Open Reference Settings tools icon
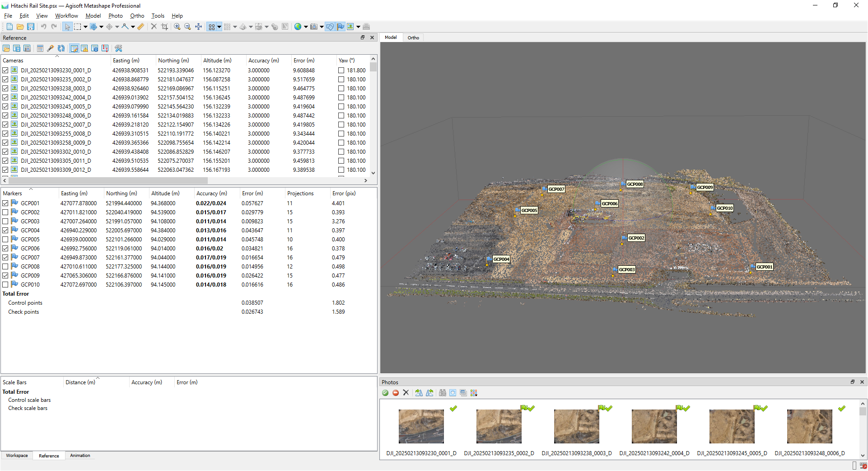 pyautogui.click(x=118, y=48)
